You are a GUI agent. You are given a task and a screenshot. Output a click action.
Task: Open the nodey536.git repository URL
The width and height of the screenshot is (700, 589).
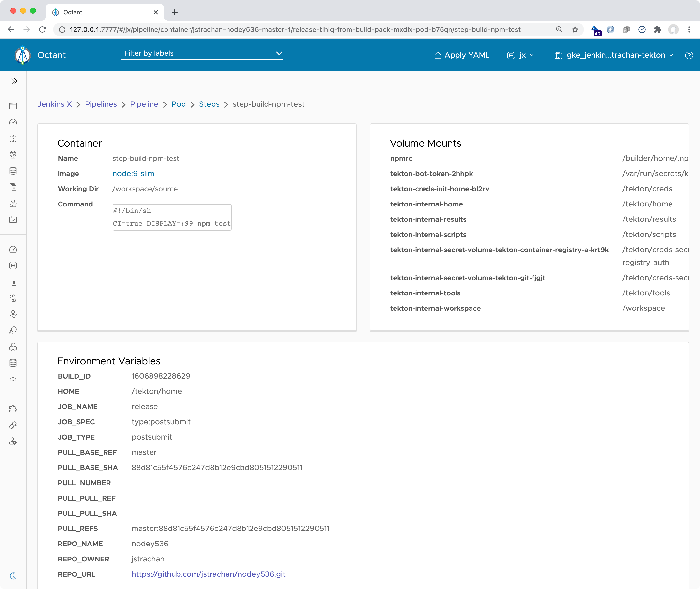coord(208,574)
